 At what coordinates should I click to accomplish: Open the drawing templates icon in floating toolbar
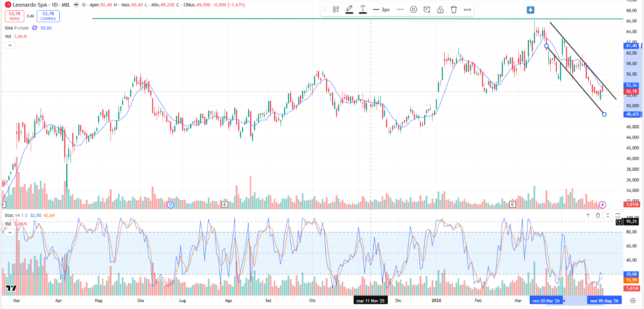(336, 9)
